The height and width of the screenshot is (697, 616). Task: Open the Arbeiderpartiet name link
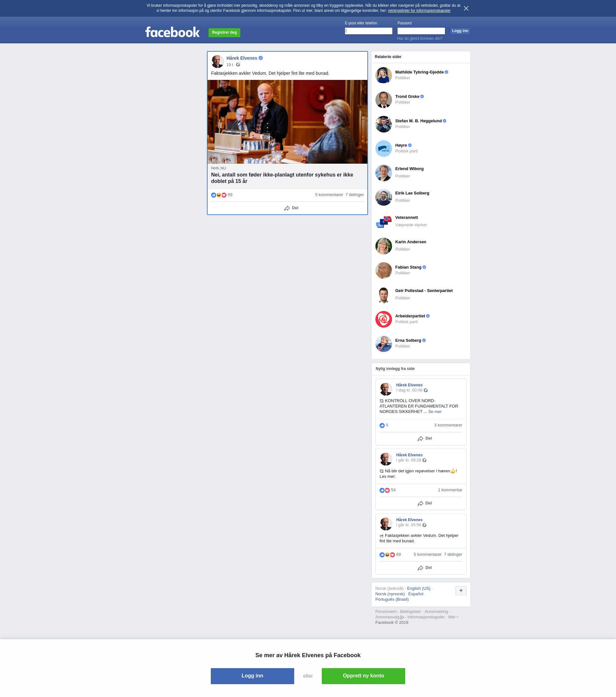tap(410, 316)
